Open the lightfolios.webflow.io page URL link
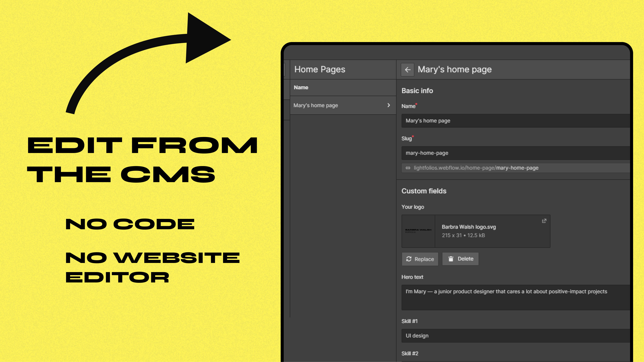The width and height of the screenshot is (644, 362). pyautogui.click(x=476, y=168)
